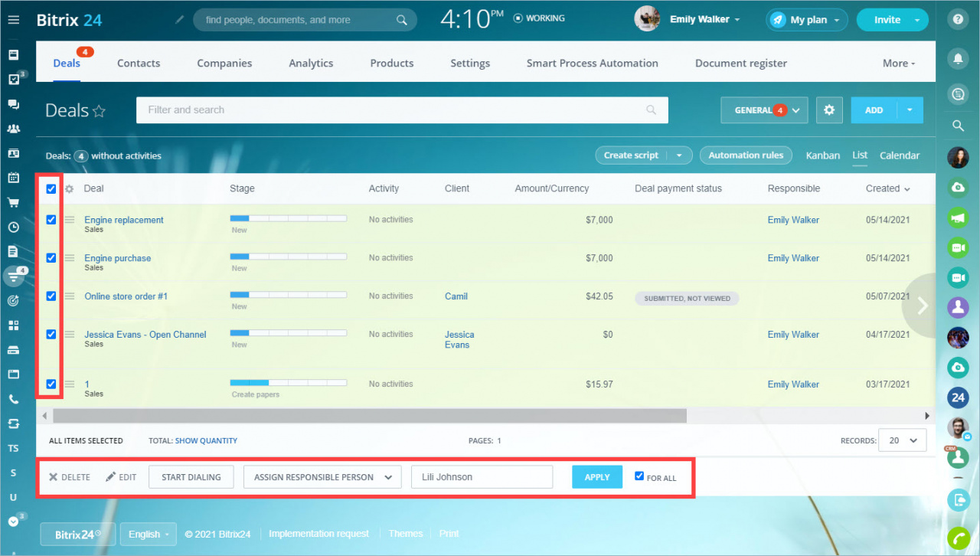Uncheck the select-all header checkbox
Viewport: 980px width, 556px height.
tap(51, 189)
